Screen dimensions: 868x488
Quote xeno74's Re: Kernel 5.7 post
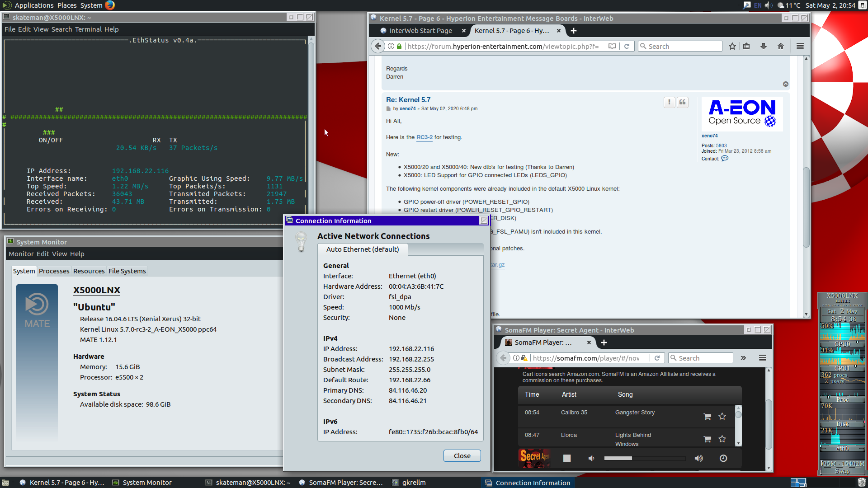click(682, 102)
